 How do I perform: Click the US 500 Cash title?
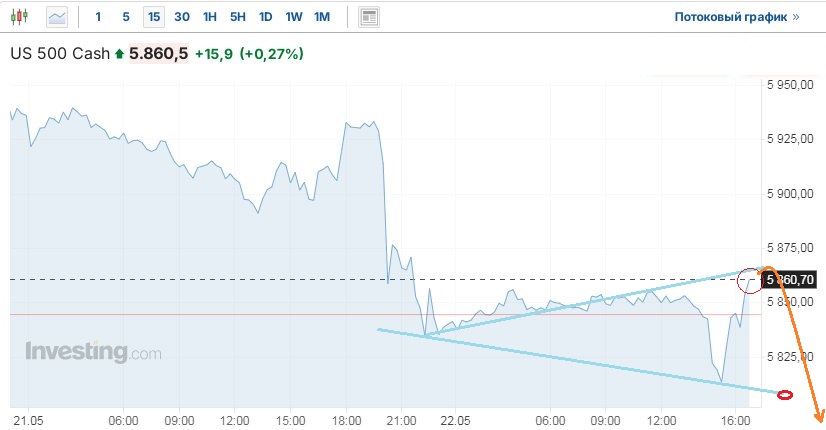click(59, 54)
